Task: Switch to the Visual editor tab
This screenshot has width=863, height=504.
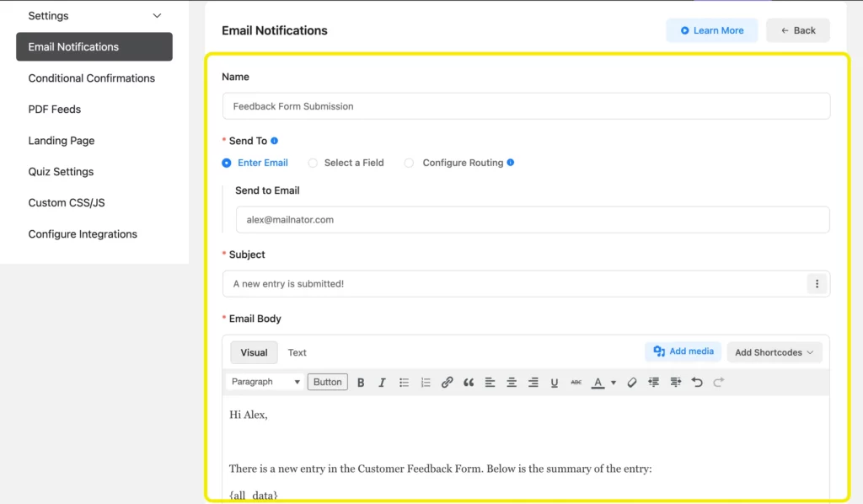Action: 254,352
